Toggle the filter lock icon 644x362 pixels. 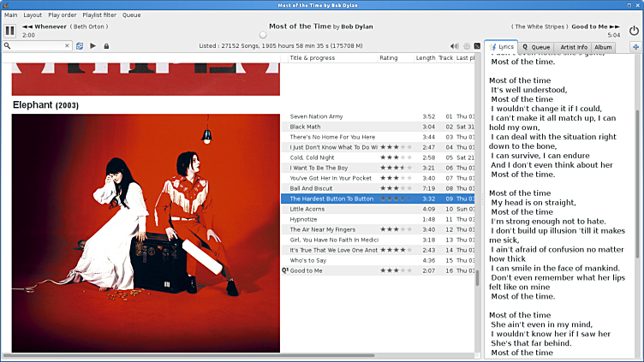(105, 46)
